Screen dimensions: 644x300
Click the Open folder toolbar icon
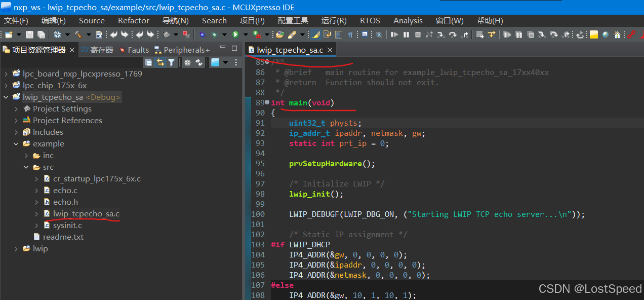click(279, 34)
